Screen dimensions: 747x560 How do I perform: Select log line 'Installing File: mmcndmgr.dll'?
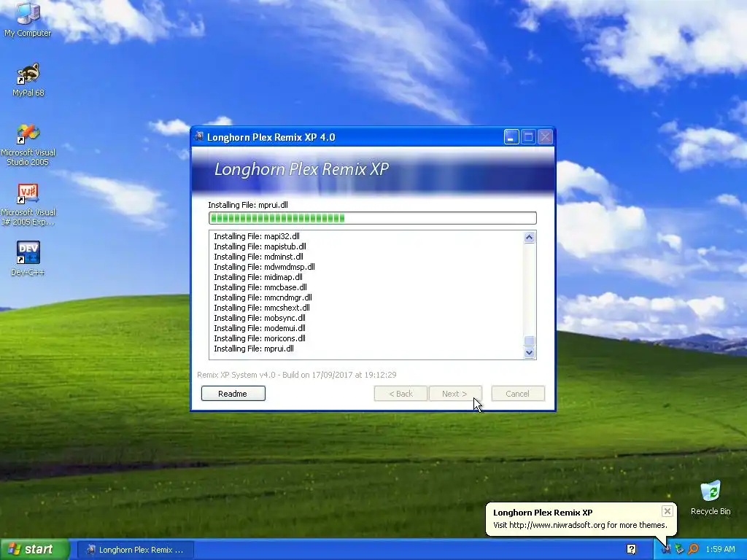(x=263, y=297)
